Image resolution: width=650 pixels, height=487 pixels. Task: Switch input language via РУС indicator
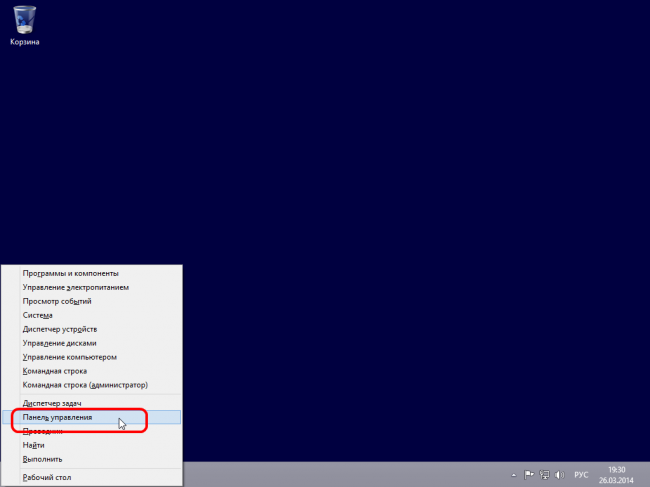[x=580, y=474]
